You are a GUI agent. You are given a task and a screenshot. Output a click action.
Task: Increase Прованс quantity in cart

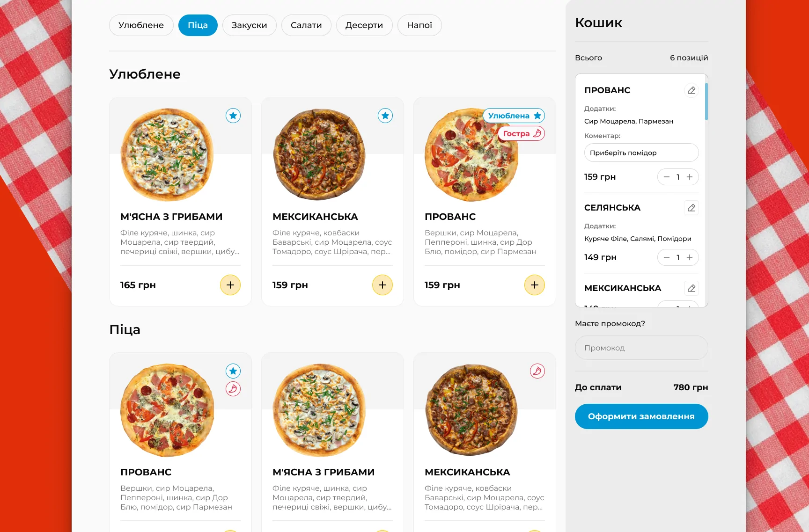coord(690,177)
